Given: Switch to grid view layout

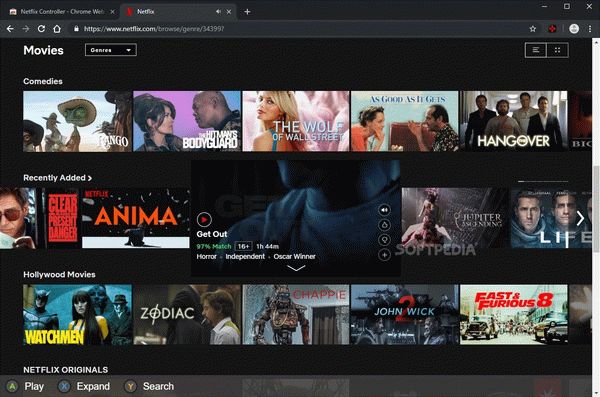Looking at the screenshot, I should click(558, 50).
